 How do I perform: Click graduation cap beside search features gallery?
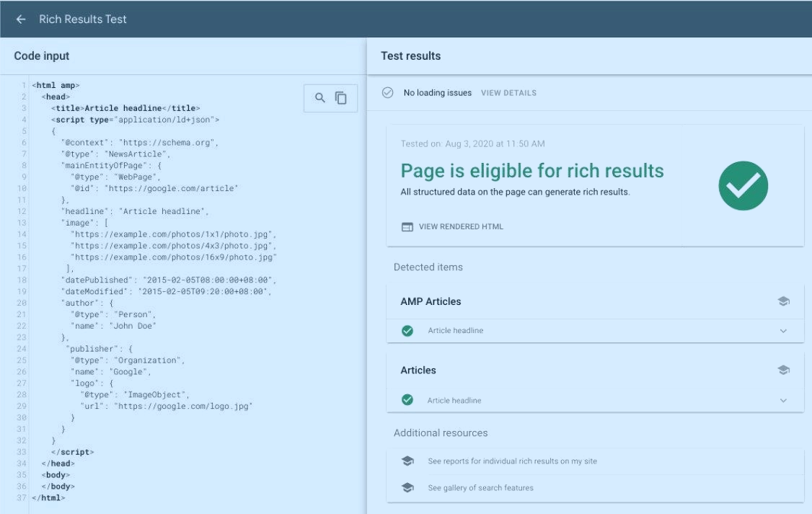(407, 487)
